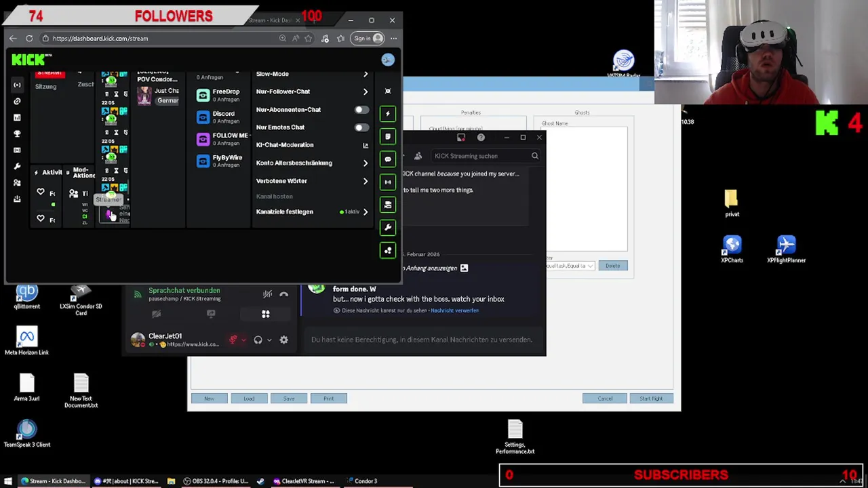Click Cancel button in Condor window
Viewport: 868px width, 488px height.
coord(605,399)
